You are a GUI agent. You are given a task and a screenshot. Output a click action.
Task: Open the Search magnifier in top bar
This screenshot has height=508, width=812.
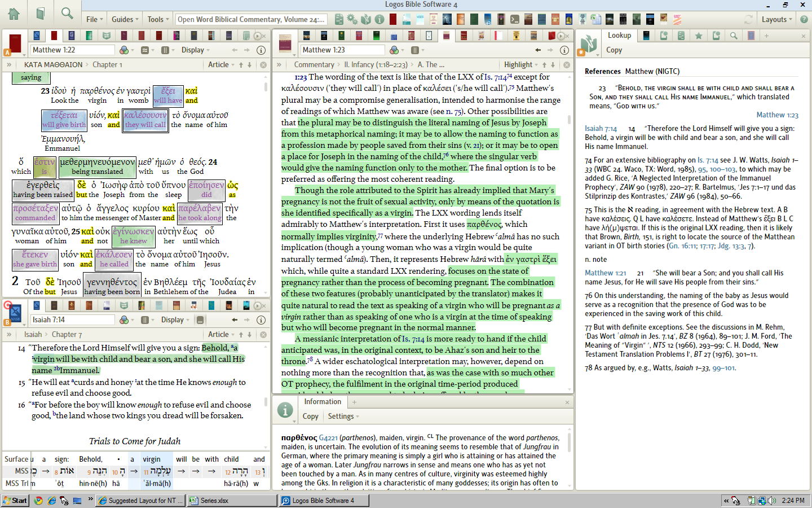(x=67, y=14)
